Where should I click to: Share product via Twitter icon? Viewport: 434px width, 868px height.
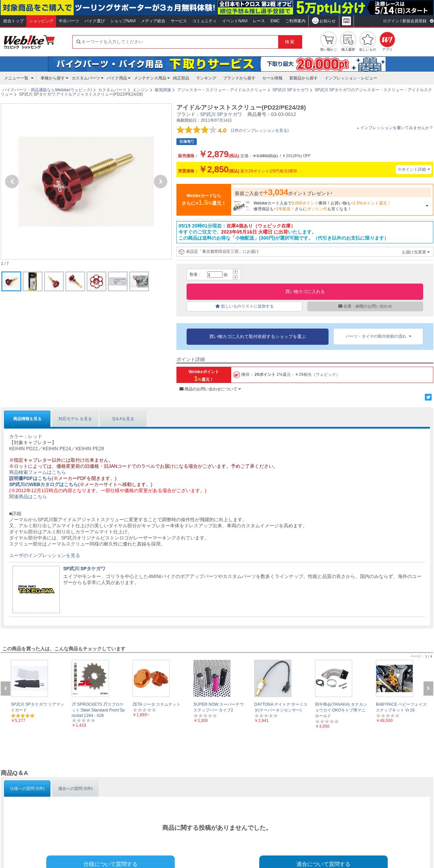[428, 397]
